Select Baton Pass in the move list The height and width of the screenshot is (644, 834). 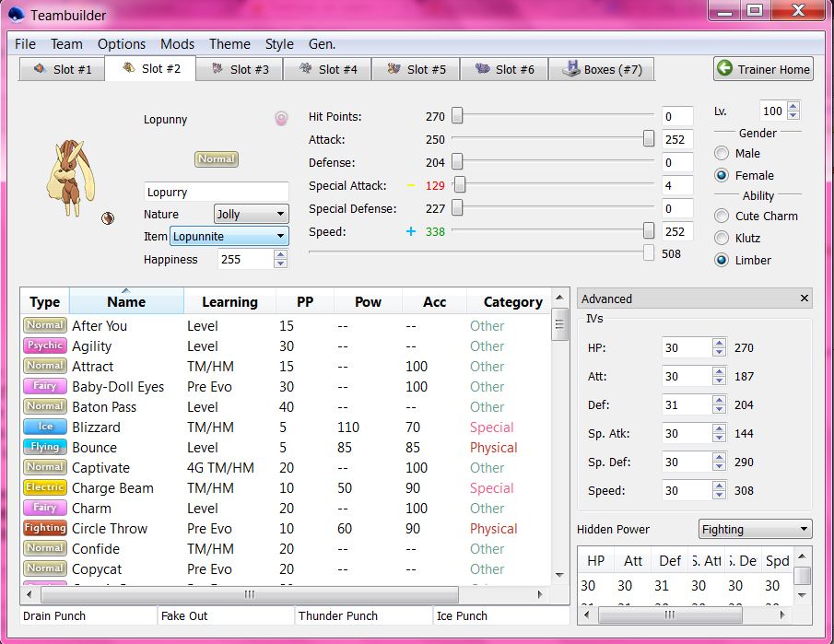[285, 407]
